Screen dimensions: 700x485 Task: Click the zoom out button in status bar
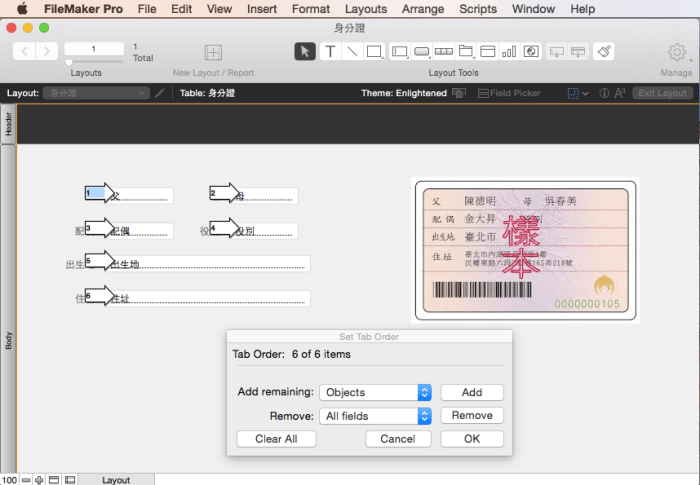[25, 480]
